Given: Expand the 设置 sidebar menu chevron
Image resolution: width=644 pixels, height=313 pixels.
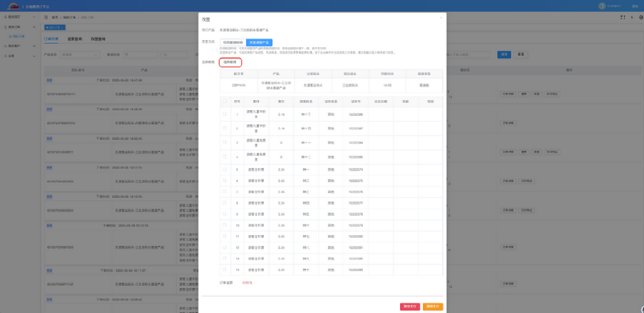Looking at the screenshot, I should (x=34, y=55).
